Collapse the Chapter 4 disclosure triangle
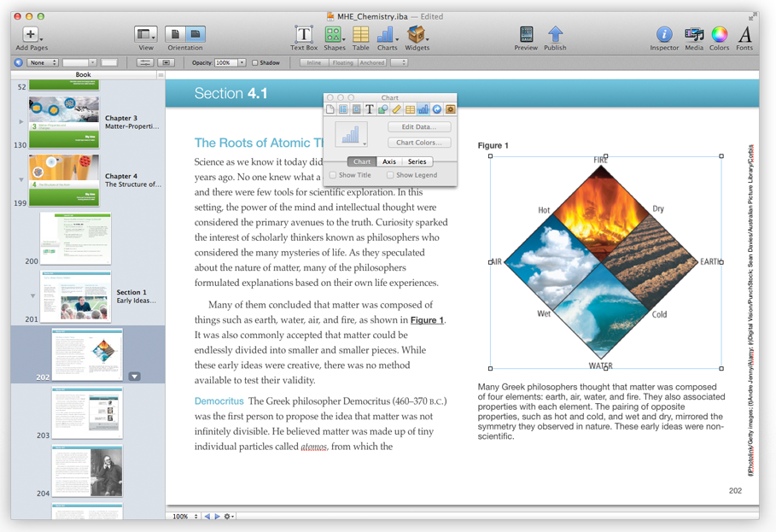Viewport: 776px width, 532px height. tap(21, 180)
